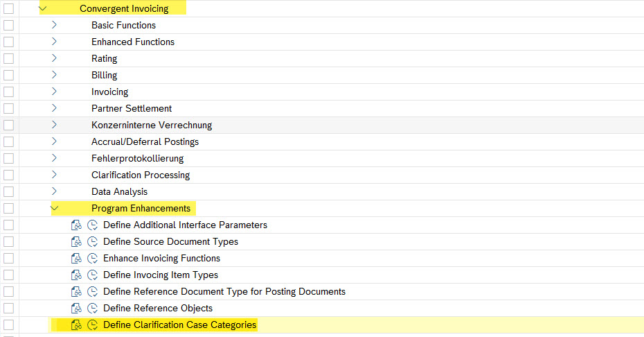
Task: Click execute clock icon for Define Source Document Types
Action: (93, 241)
